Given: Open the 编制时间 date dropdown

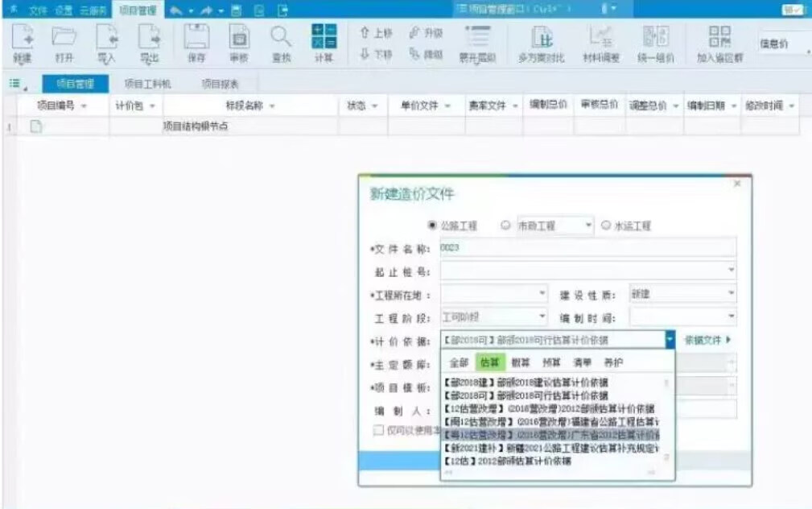Looking at the screenshot, I should pyautogui.click(x=731, y=317).
